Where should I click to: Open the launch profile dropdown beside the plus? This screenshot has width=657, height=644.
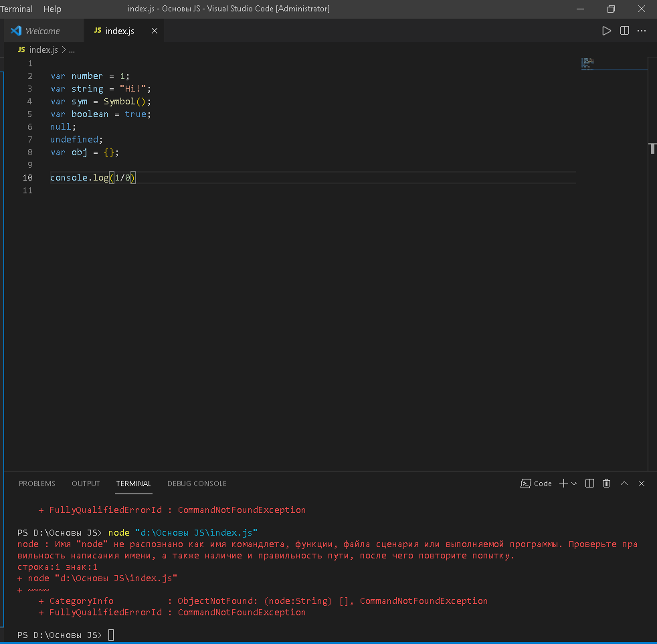[x=574, y=484]
